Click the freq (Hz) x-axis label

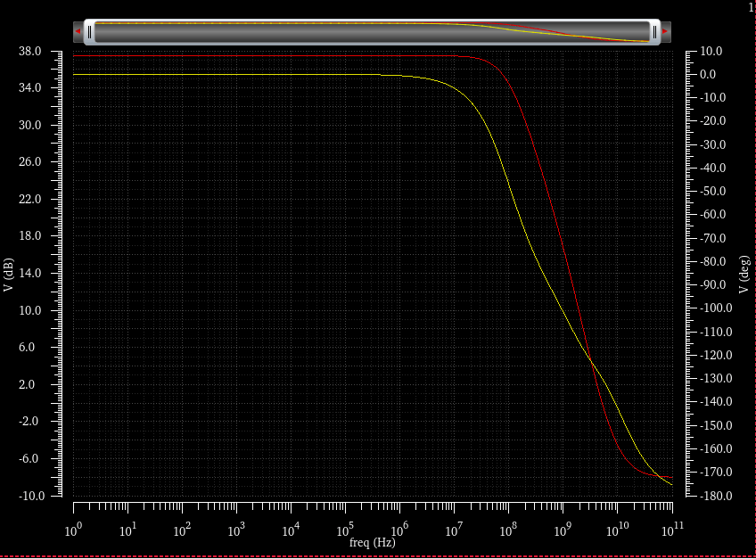tap(373, 542)
